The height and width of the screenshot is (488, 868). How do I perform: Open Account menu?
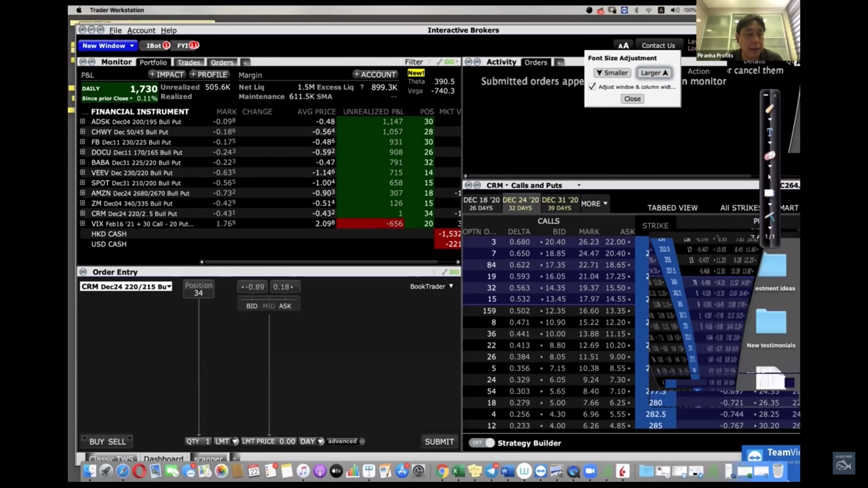click(x=141, y=30)
